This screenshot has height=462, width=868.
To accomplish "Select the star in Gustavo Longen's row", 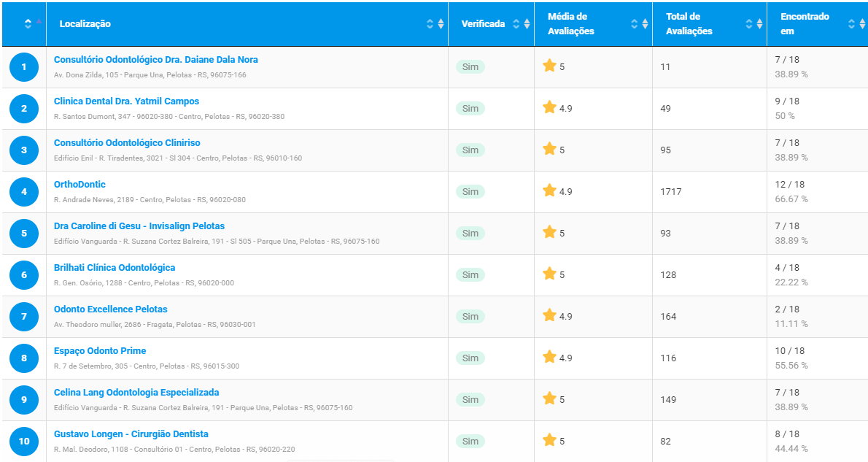I will 549,440.
